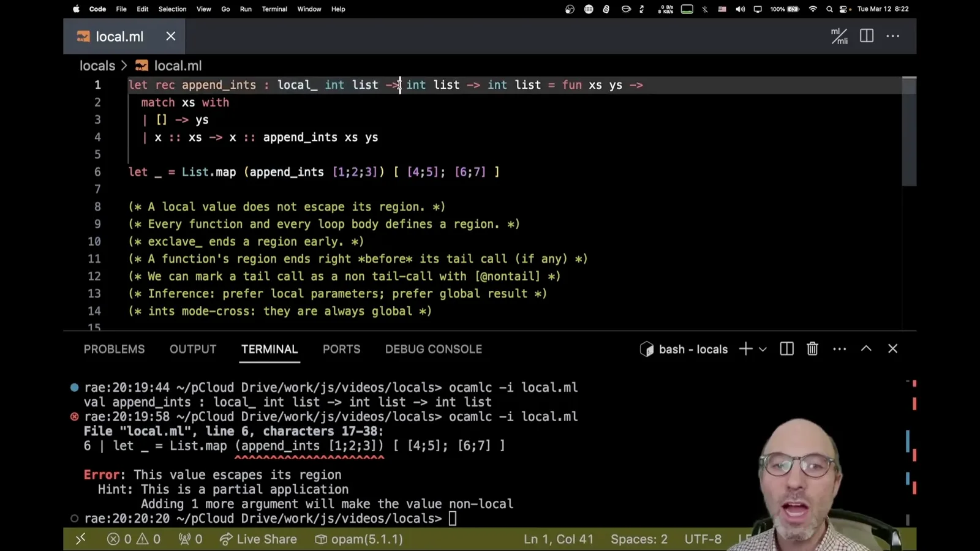Image resolution: width=980 pixels, height=551 pixels.
Task: Open macOS Control Center icon
Action: coord(845,9)
